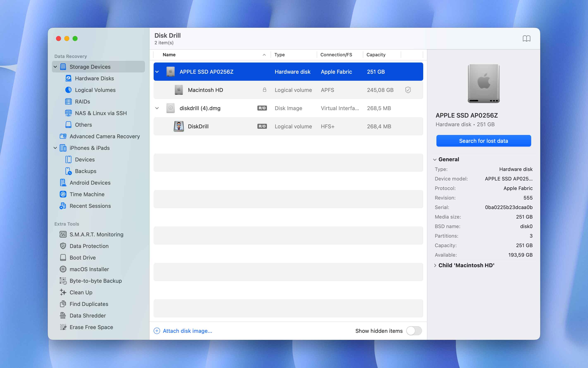Open the Clean Up tool
The width and height of the screenshot is (588, 368).
tap(81, 292)
